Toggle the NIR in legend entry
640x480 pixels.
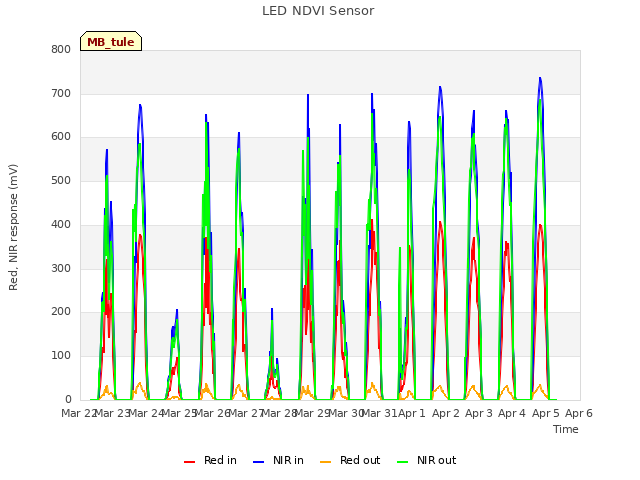[x=278, y=460]
